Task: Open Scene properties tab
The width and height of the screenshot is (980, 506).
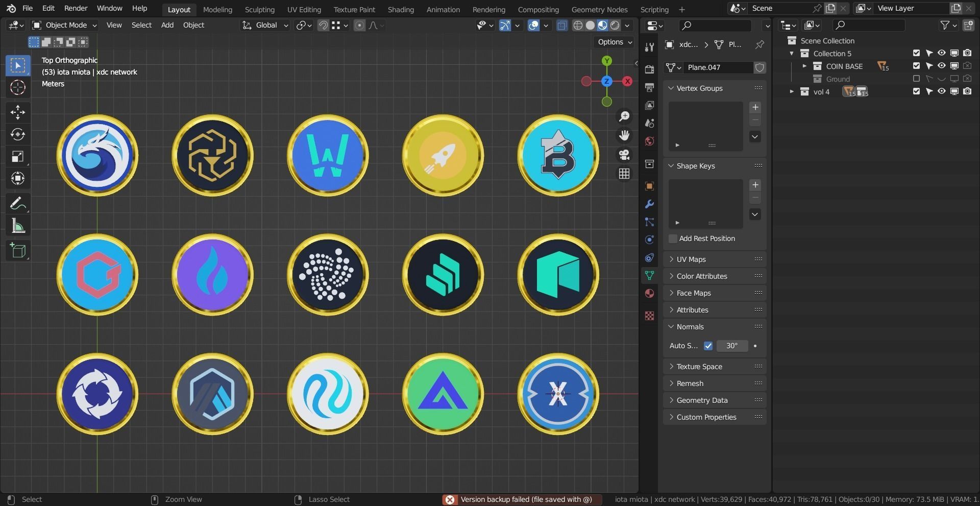Action: coord(649,123)
